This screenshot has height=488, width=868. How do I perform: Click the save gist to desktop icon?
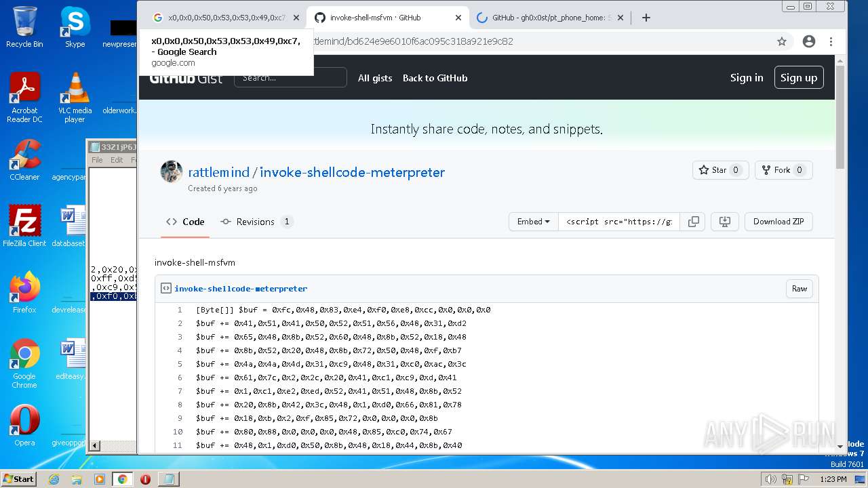(x=724, y=222)
